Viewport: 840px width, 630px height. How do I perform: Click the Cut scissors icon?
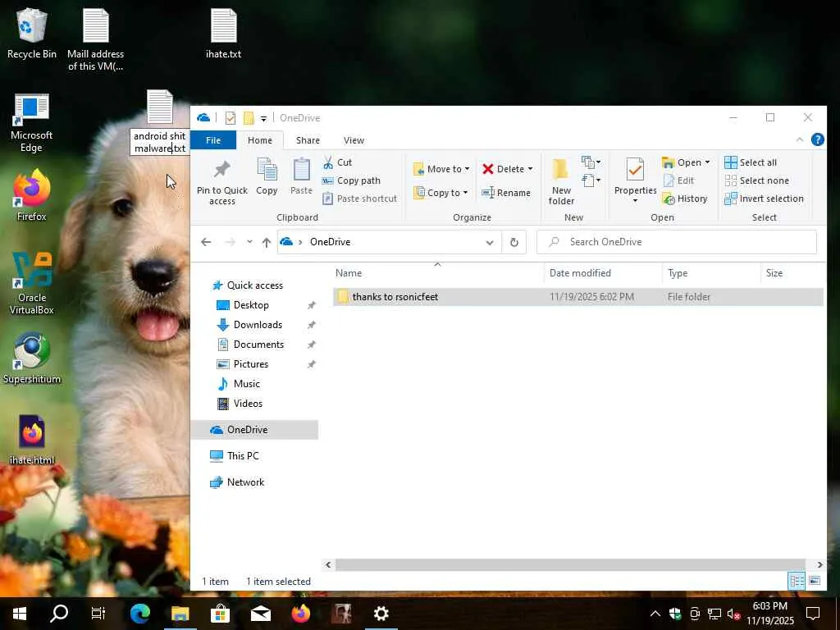[328, 162]
